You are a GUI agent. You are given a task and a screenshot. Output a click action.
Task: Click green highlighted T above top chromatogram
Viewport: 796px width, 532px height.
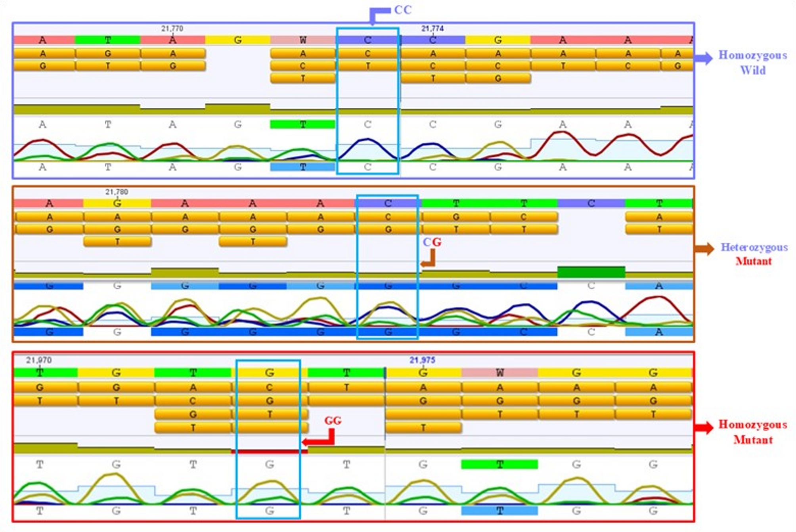(x=303, y=124)
